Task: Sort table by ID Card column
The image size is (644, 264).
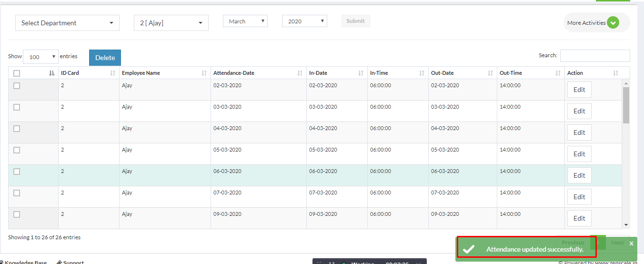Action: pos(89,73)
